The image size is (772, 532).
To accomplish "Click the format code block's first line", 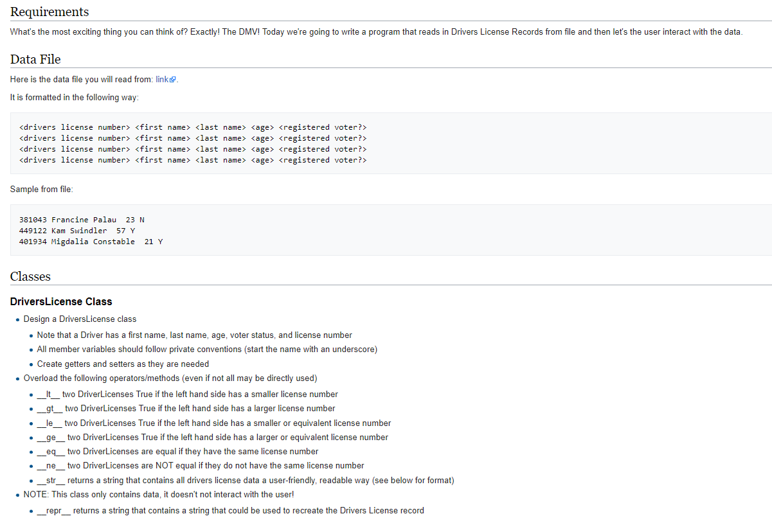I will coord(193,127).
